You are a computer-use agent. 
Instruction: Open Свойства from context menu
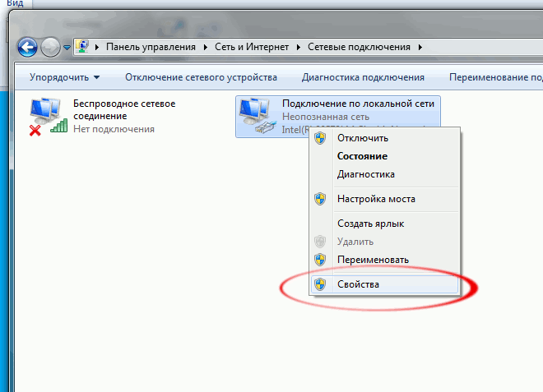click(x=384, y=284)
